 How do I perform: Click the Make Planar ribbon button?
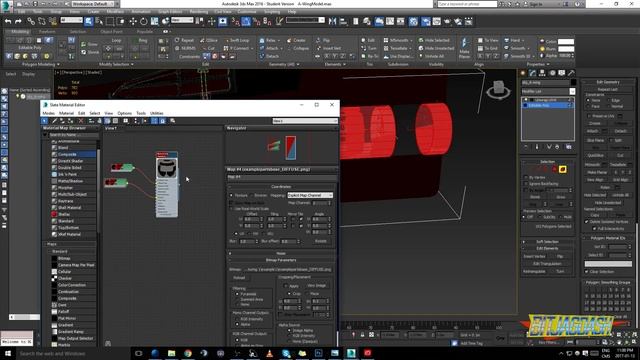tap(464, 48)
